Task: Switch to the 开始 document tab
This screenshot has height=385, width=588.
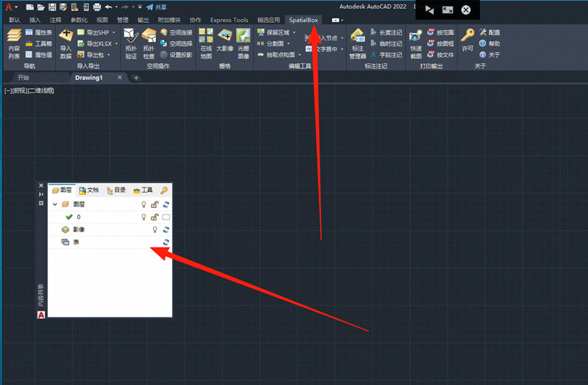Action: [24, 78]
